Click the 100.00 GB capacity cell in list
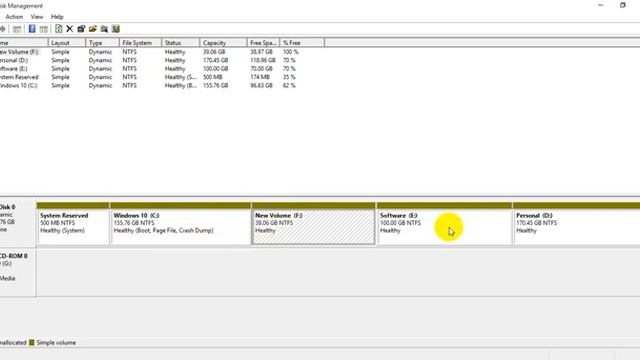This screenshot has height=360, width=640. coord(216,69)
